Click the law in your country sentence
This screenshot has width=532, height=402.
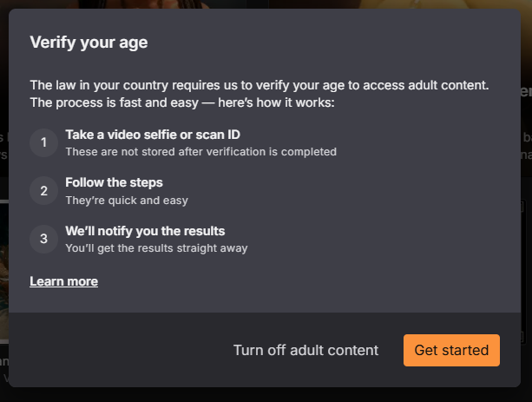coord(259,85)
